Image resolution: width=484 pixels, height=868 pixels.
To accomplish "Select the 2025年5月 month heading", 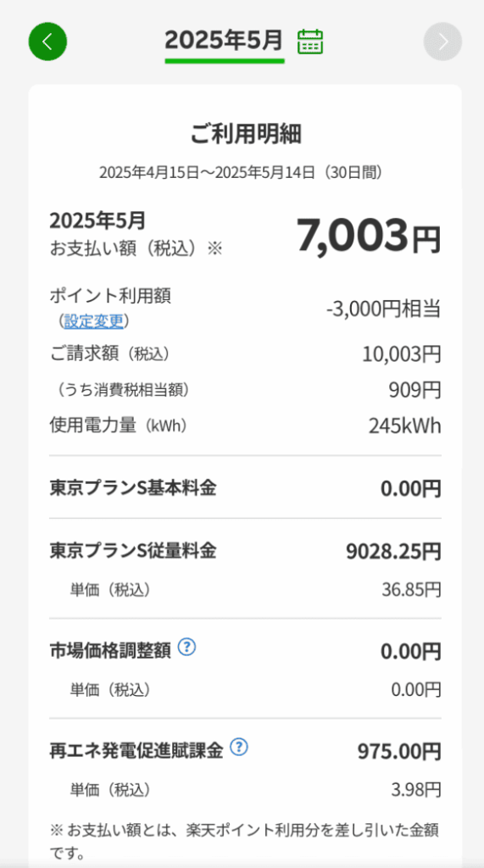I will point(225,41).
